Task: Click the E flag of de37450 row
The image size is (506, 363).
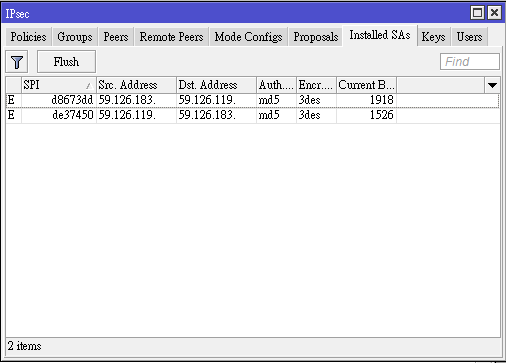Action: click(x=11, y=115)
